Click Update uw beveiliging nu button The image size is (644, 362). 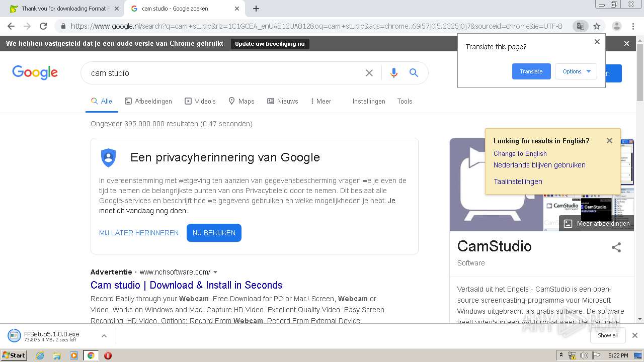[270, 44]
